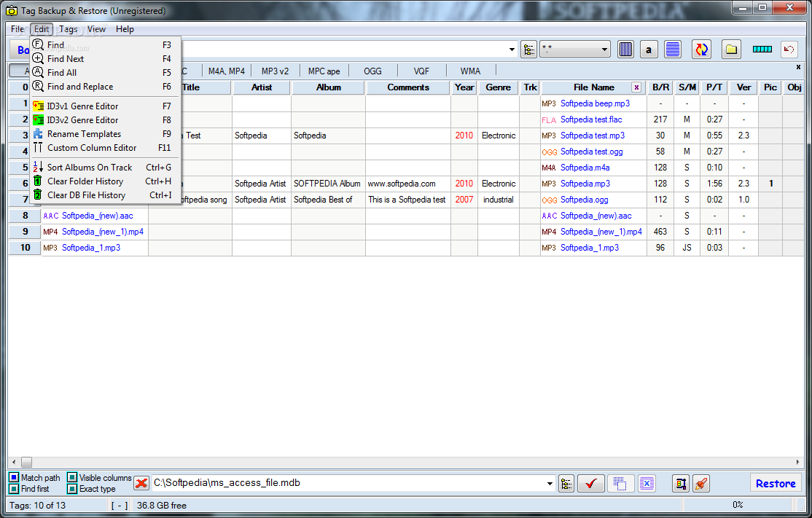Select Softpedia_(new_1).mp4 in left name column
The image size is (812, 518).
click(x=103, y=232)
